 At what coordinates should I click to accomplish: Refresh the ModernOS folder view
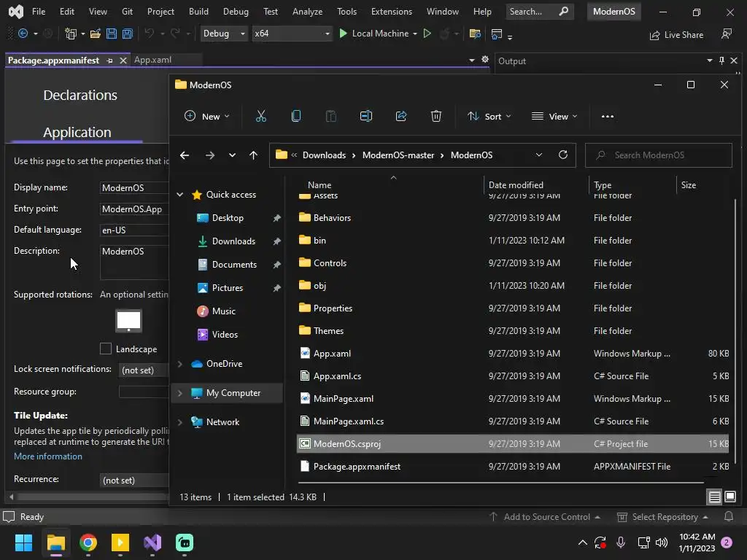click(563, 155)
